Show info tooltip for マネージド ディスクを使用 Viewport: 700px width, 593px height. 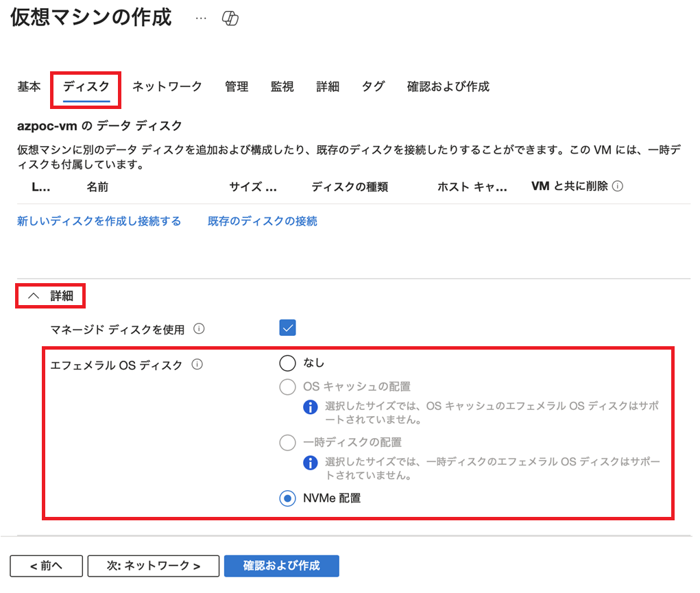coord(199,329)
